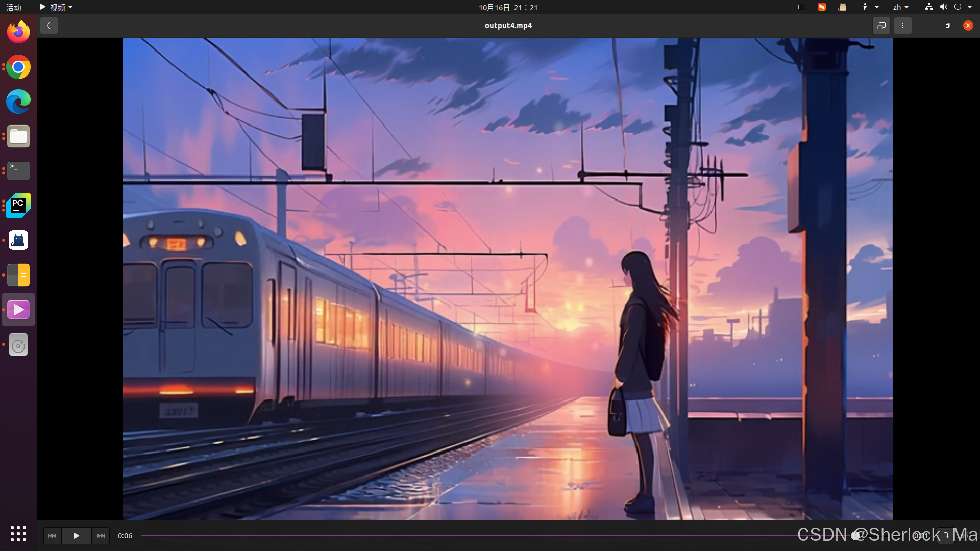Viewport: 980px width, 551px height.
Task: Launch PyCharm from the dock
Action: (x=18, y=206)
